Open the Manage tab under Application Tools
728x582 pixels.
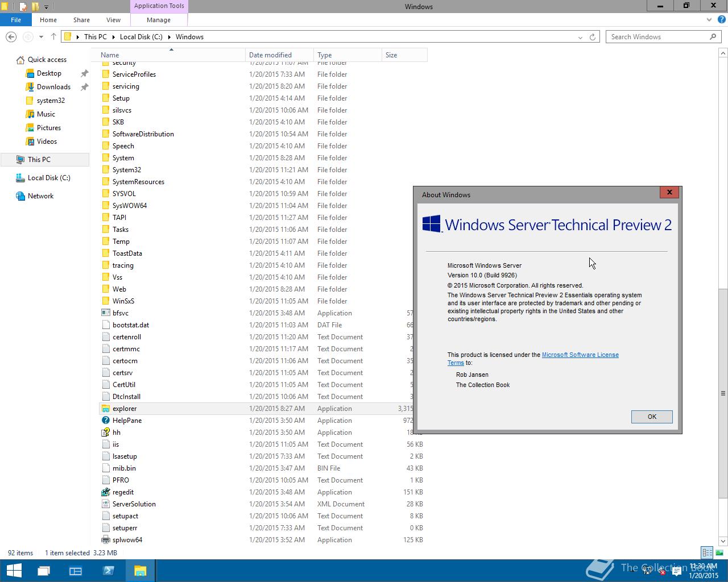159,19
